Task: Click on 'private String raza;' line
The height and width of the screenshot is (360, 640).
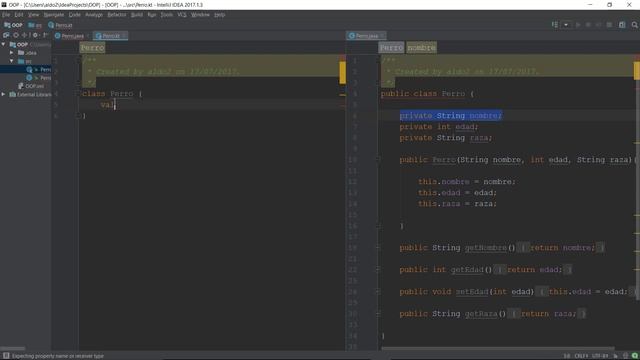Action: point(446,138)
